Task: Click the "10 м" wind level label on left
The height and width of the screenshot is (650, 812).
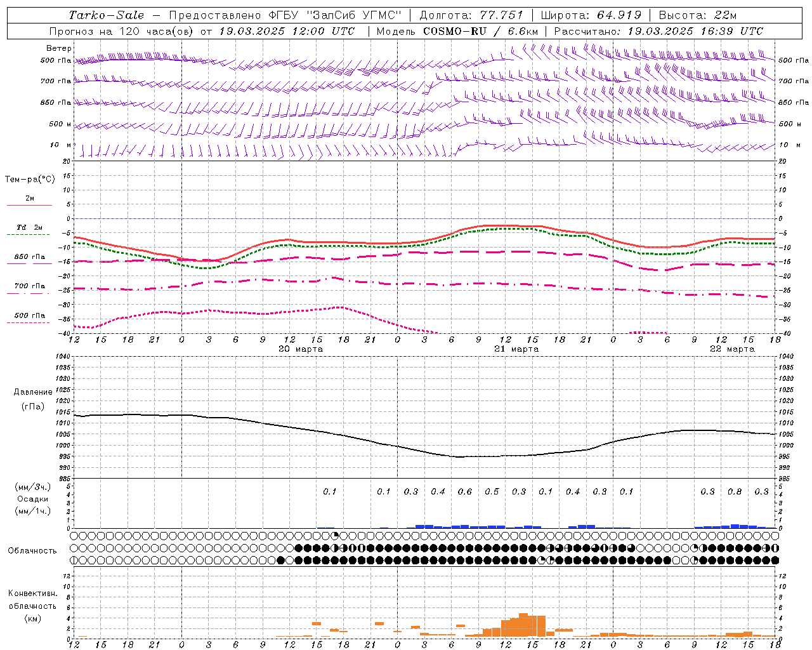Action: pos(62,145)
